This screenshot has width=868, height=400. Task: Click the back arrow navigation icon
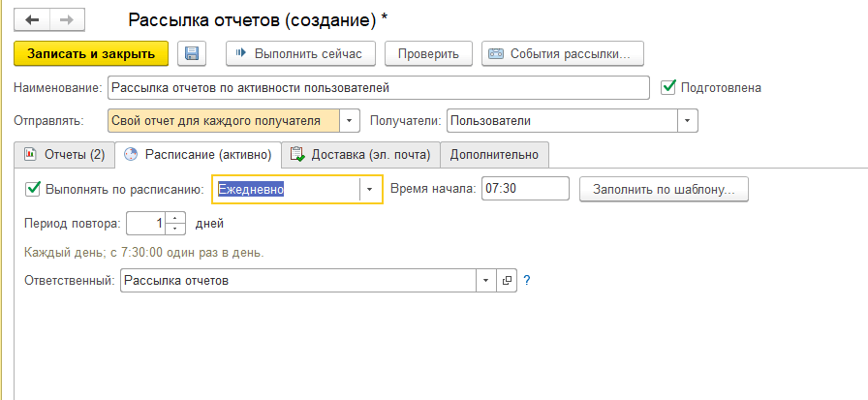32,20
